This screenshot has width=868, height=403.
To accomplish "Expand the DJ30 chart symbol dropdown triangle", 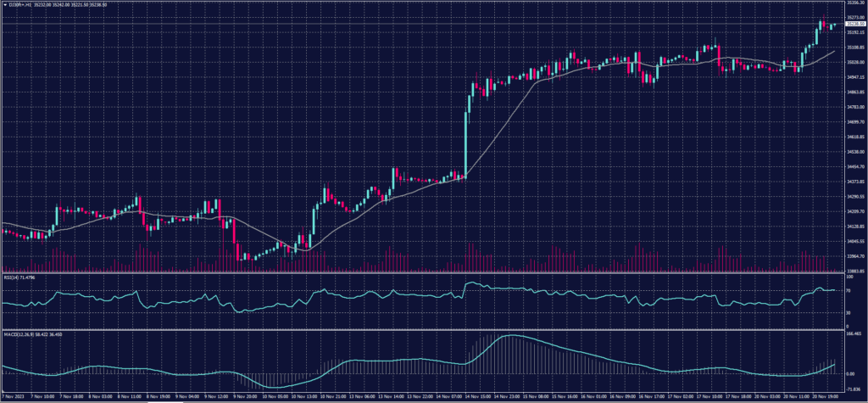I will pos(3,4).
